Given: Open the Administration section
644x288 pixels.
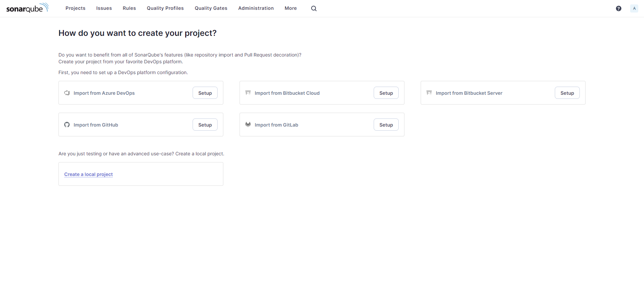Looking at the screenshot, I should pos(256,8).
